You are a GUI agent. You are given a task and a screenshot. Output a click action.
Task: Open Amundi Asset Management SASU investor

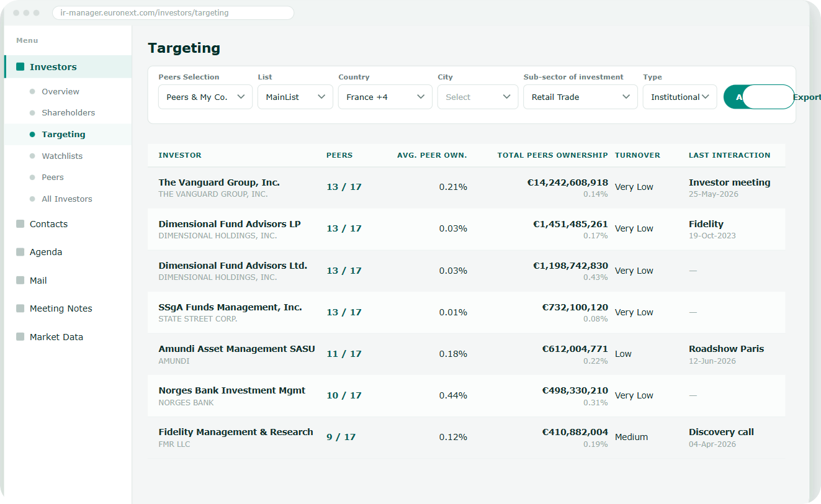pos(236,349)
